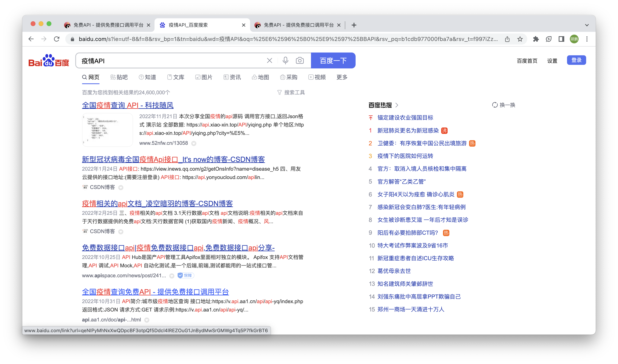
Task: Click JSON thumbnail of first result
Action: pos(108,130)
